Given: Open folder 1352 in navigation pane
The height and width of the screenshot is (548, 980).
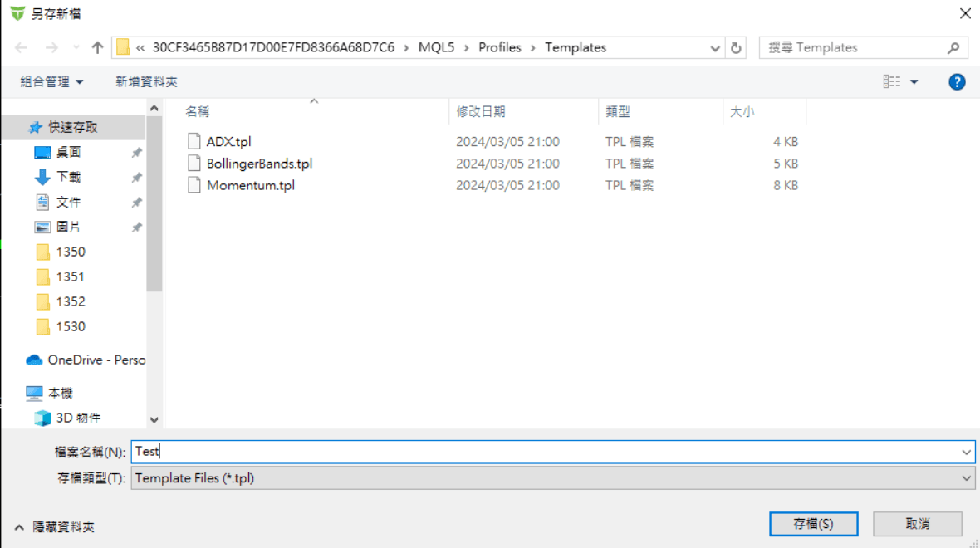Looking at the screenshot, I should pos(71,301).
